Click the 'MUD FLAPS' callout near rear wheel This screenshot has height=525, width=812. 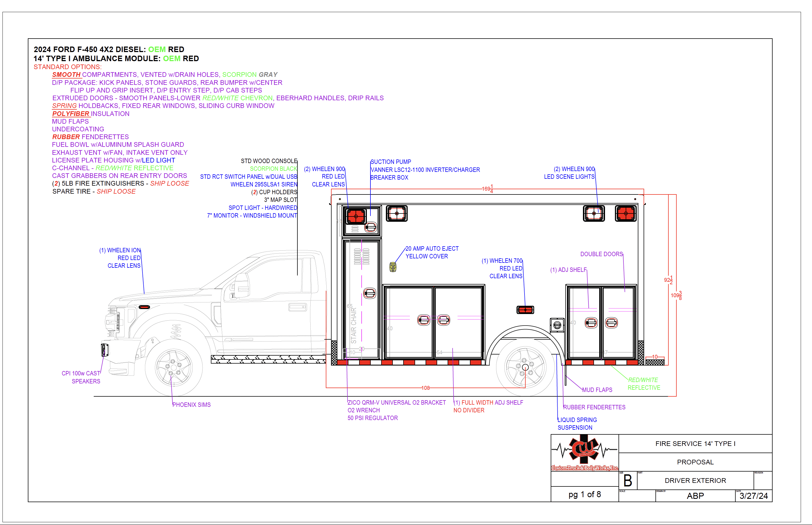597,390
